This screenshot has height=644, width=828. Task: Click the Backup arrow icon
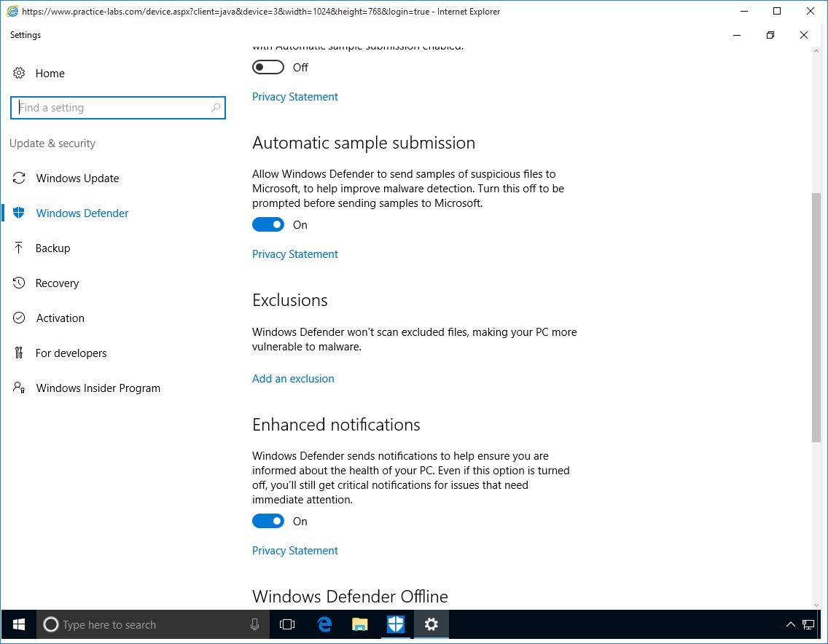[x=19, y=248]
